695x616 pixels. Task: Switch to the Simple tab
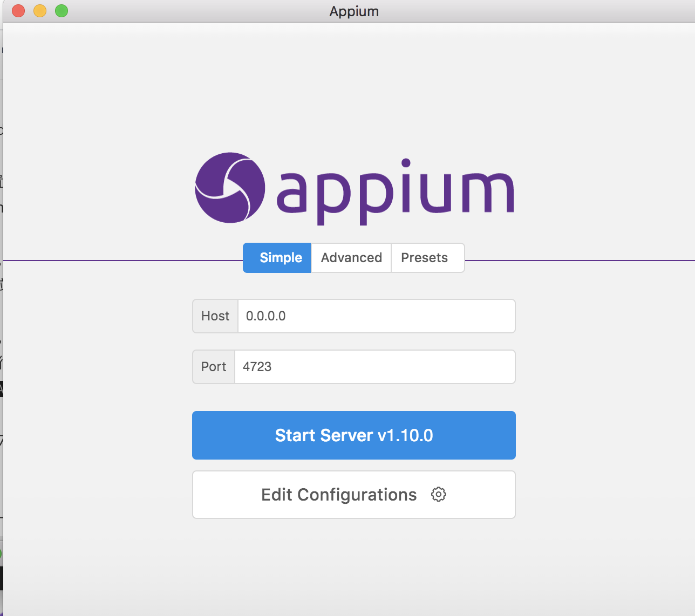click(x=277, y=258)
